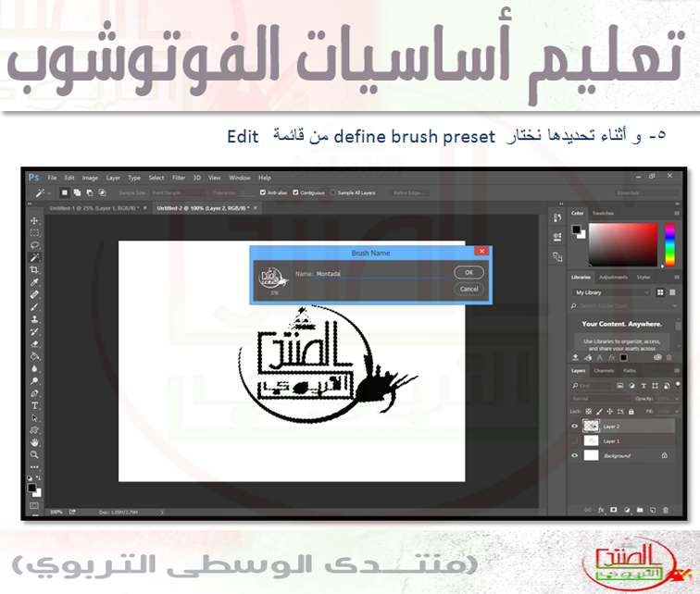Click OK in Brush Name dialog
The image size is (700, 594).
(469, 272)
